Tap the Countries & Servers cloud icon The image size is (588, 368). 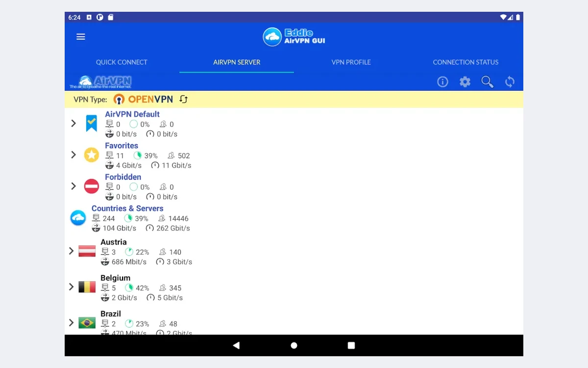pos(78,218)
